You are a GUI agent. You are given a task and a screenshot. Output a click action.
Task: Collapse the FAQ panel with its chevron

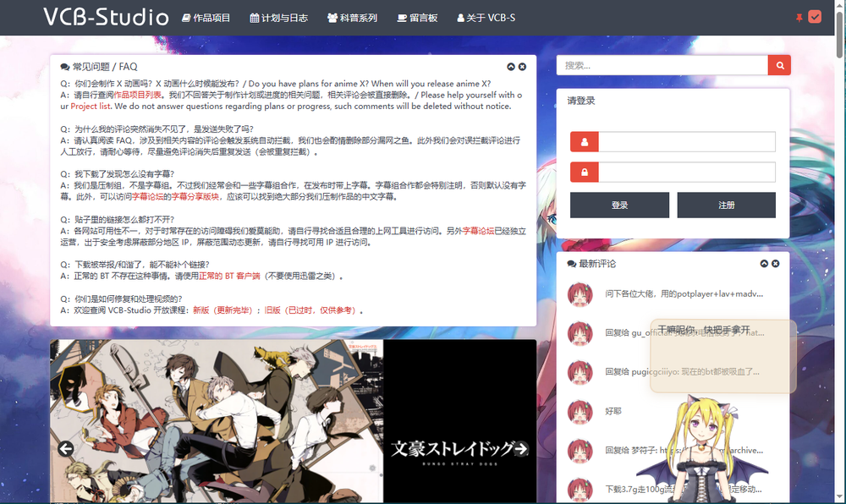point(511,66)
